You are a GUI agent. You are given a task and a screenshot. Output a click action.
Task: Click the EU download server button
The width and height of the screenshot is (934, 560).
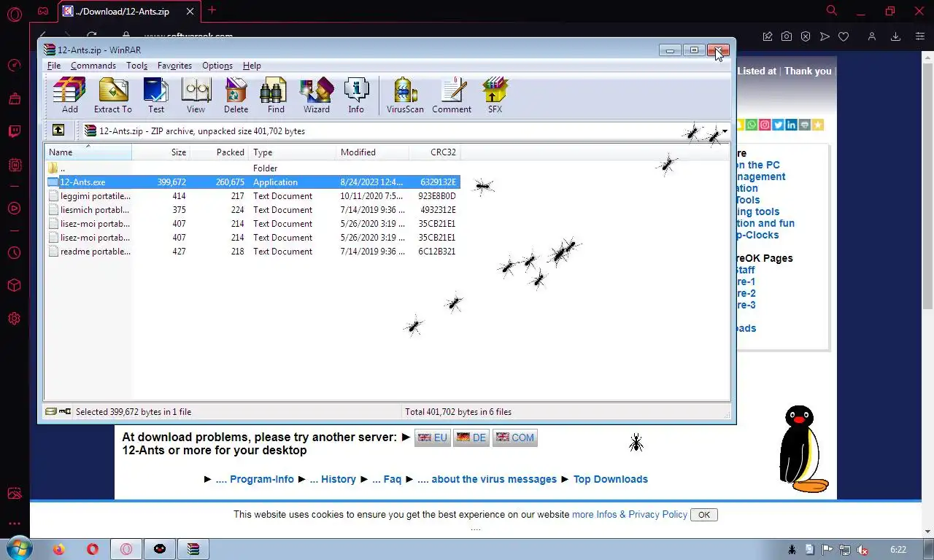[433, 438]
